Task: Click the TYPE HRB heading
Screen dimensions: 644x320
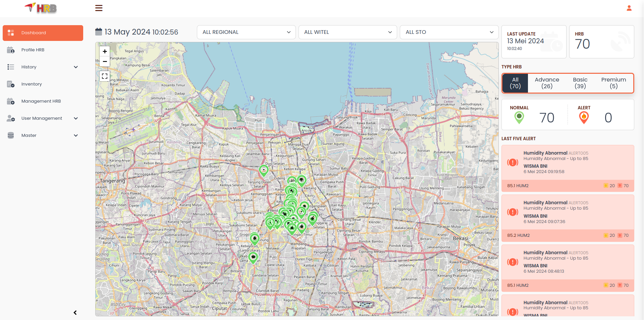Action: point(512,67)
